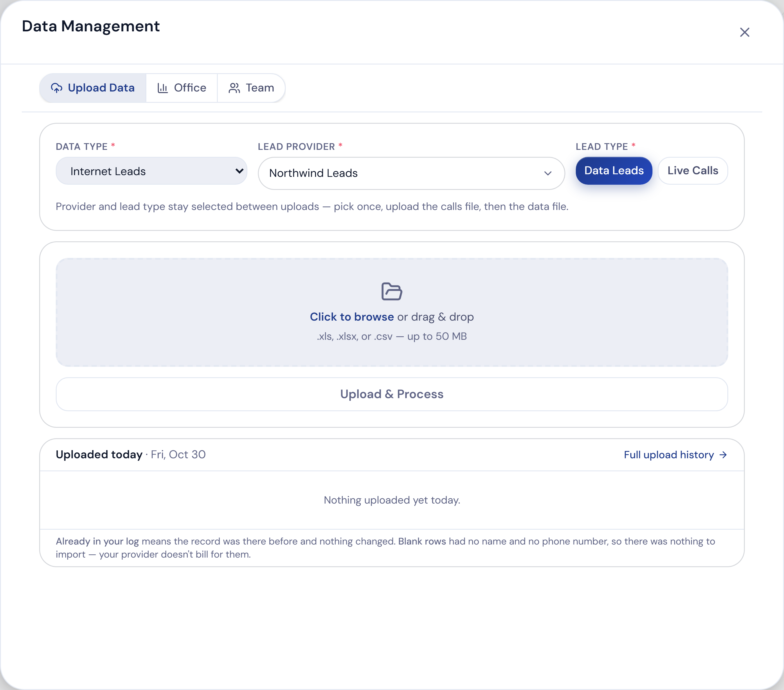Image resolution: width=784 pixels, height=690 pixels.
Task: Click the 'Uploaded today' heading
Action: tap(99, 454)
